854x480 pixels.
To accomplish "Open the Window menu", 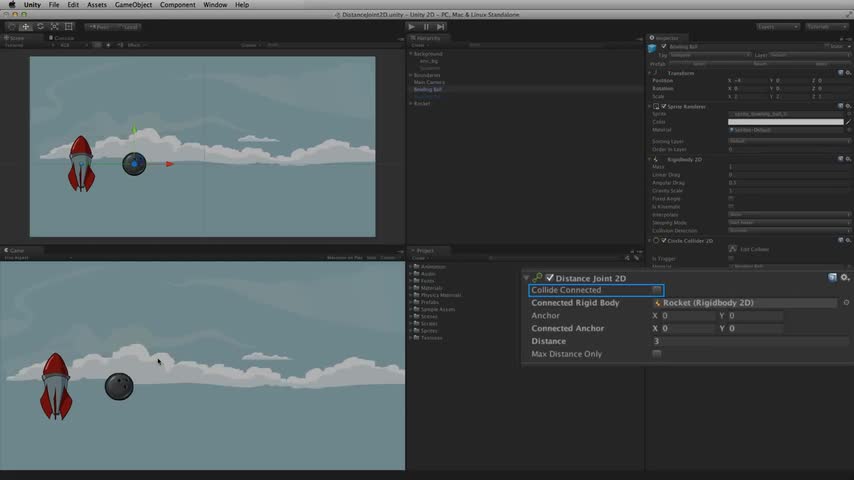I will pos(215,5).
